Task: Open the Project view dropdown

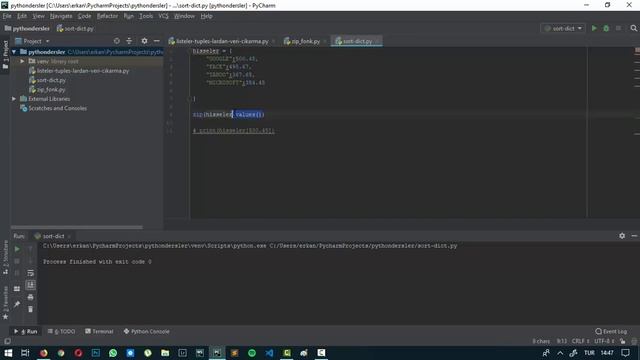Action: (32, 41)
